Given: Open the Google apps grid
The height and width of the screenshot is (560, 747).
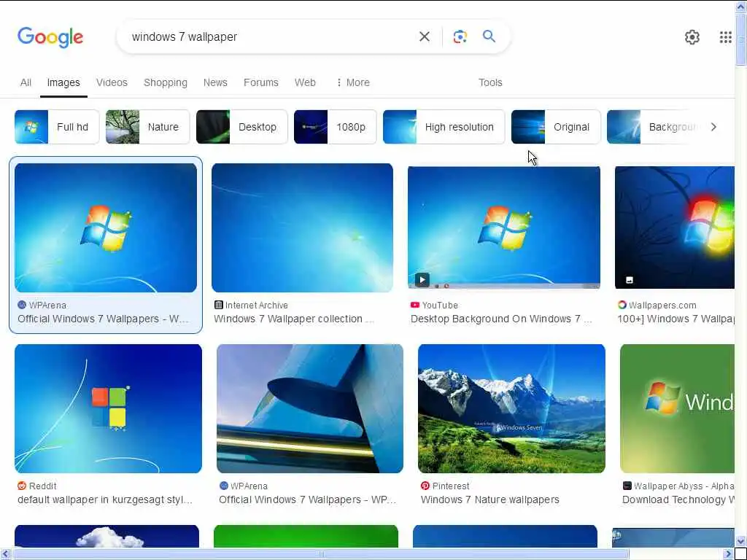Looking at the screenshot, I should click(x=725, y=37).
